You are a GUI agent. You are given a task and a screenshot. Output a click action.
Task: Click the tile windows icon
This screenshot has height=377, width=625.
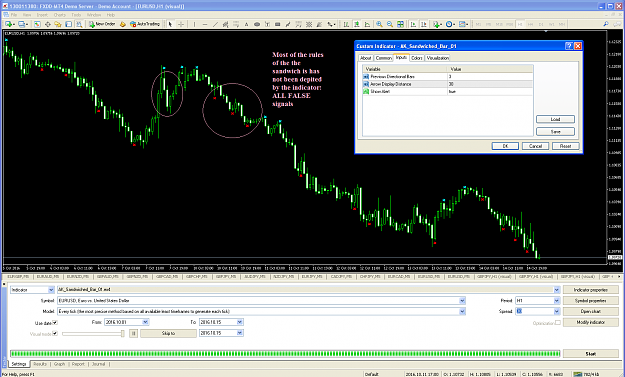tap(400, 24)
